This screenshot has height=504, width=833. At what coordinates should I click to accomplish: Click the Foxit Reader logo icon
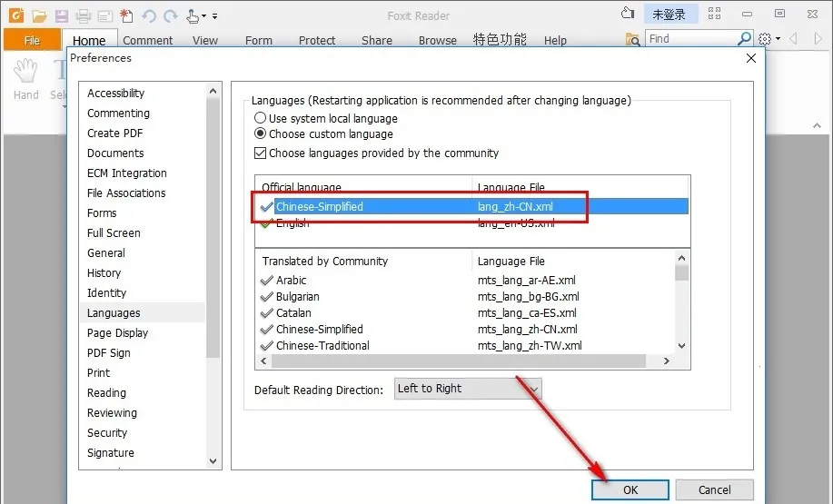tap(16, 15)
